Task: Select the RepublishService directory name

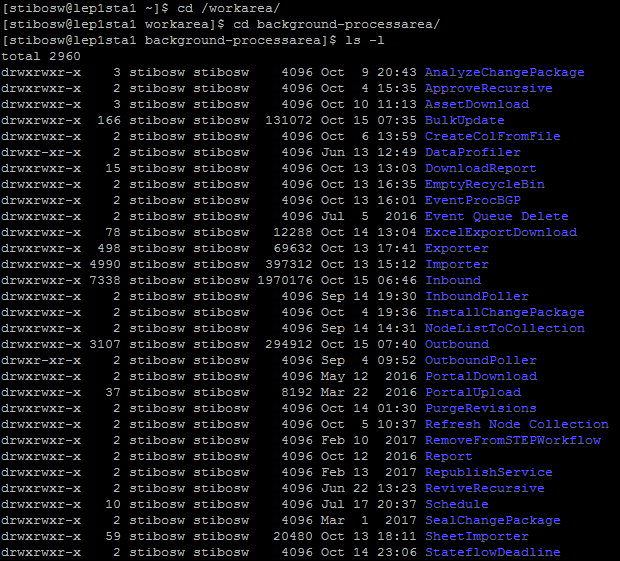Action: (x=488, y=472)
